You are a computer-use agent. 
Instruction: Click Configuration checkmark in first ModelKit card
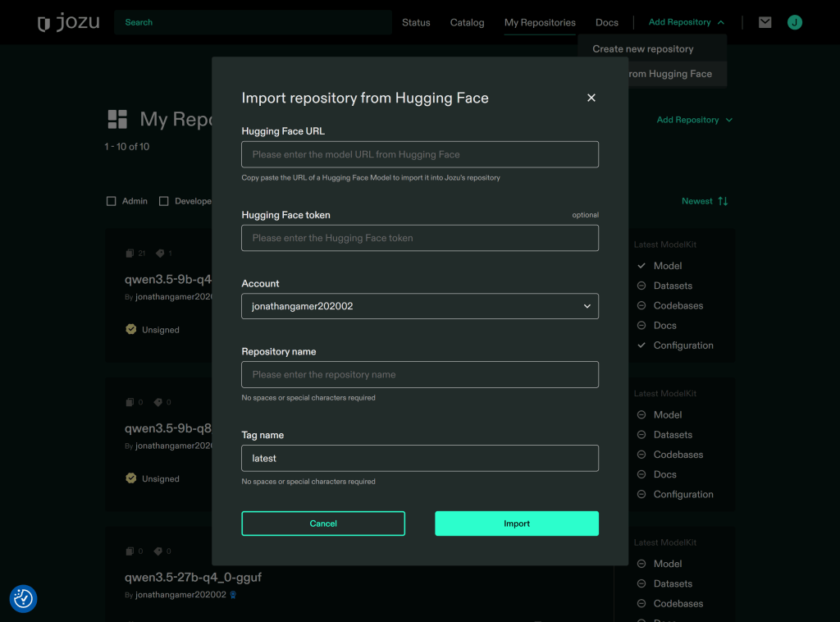tap(641, 345)
